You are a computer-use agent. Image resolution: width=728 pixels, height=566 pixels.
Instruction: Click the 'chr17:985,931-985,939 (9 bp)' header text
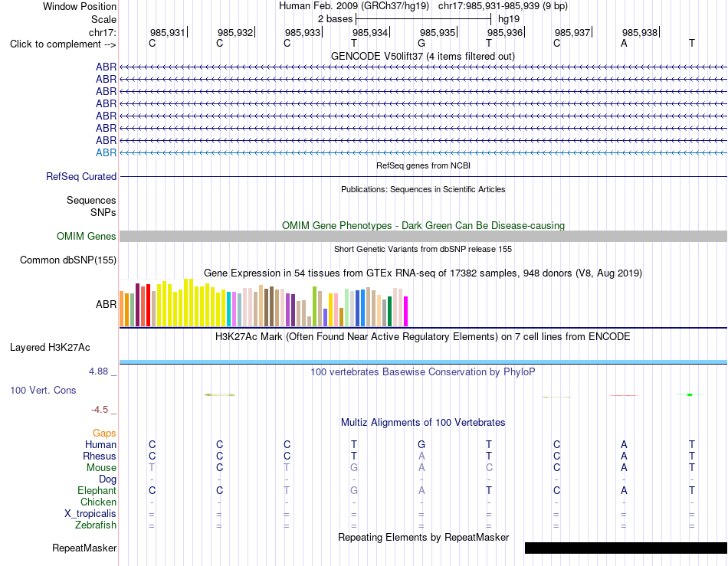pos(503,6)
